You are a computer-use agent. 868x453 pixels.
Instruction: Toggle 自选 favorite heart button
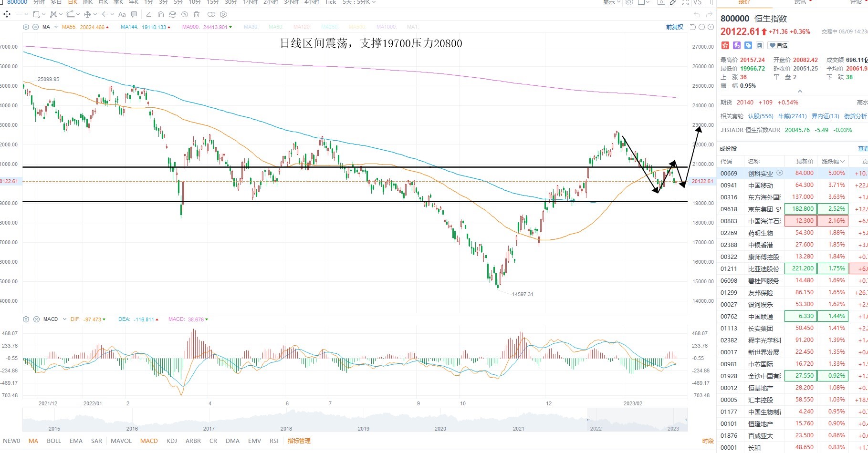click(x=778, y=45)
